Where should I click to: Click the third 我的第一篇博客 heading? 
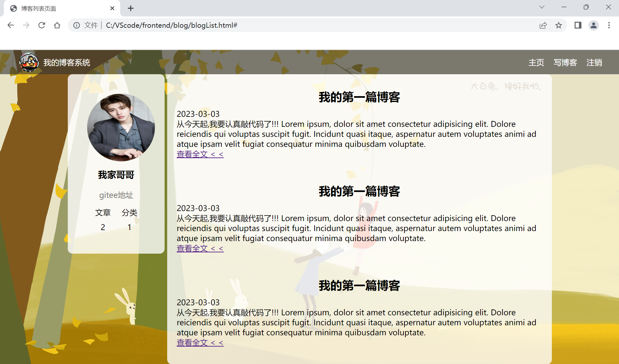point(359,286)
